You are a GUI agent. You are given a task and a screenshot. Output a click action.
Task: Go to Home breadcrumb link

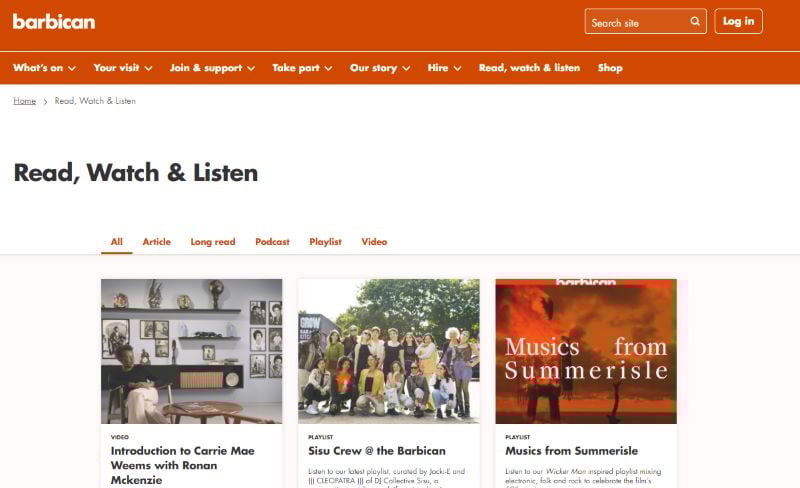click(24, 101)
